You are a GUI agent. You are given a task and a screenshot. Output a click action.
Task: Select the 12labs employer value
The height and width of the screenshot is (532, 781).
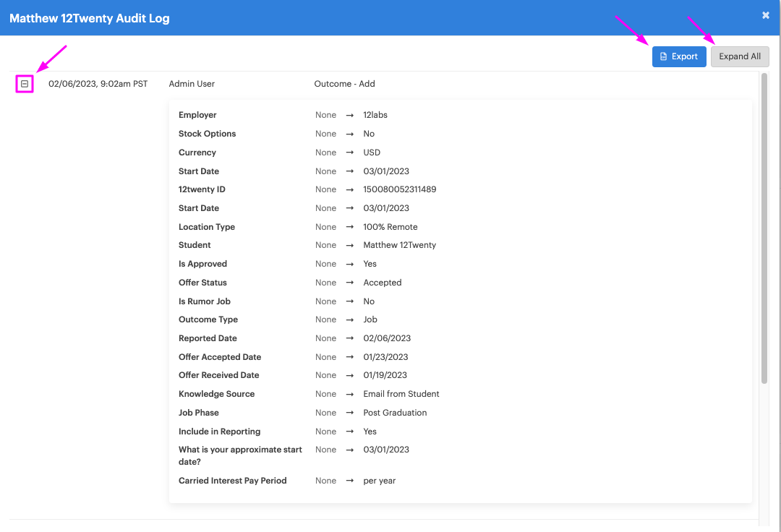click(375, 115)
